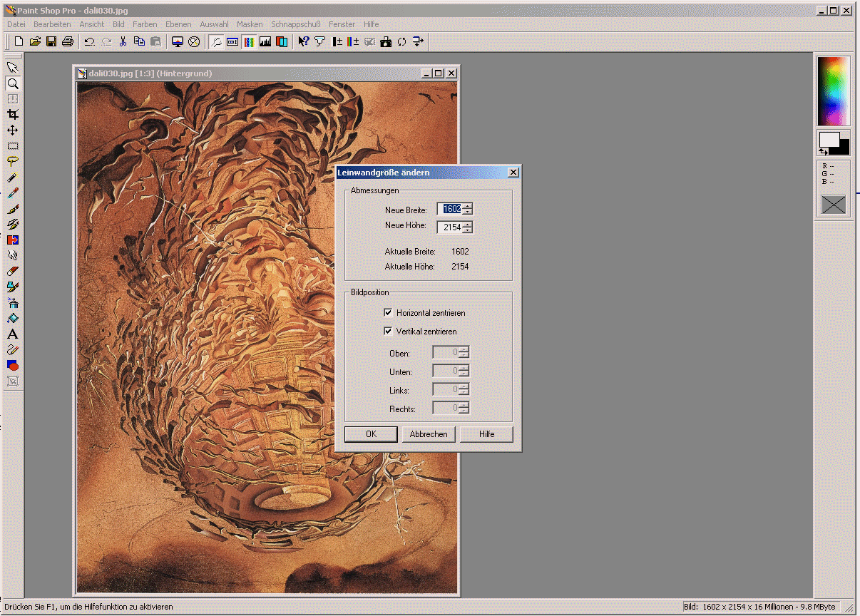Screen dimensions: 860x616
Task: Select the Retouch hand tool
Action: tap(13, 256)
